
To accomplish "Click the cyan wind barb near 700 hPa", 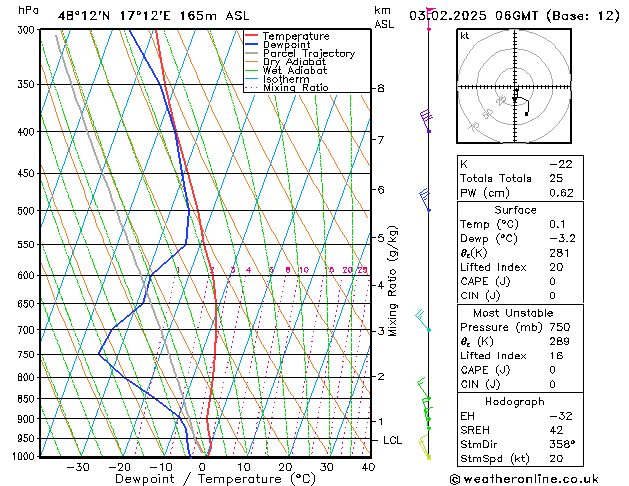I will [x=422, y=320].
